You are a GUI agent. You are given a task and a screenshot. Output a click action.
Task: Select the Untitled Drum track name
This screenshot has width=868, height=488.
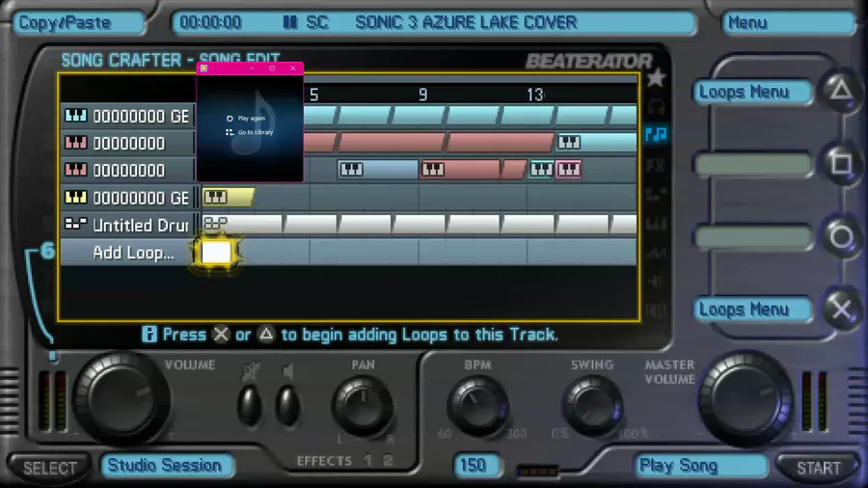pyautogui.click(x=140, y=225)
